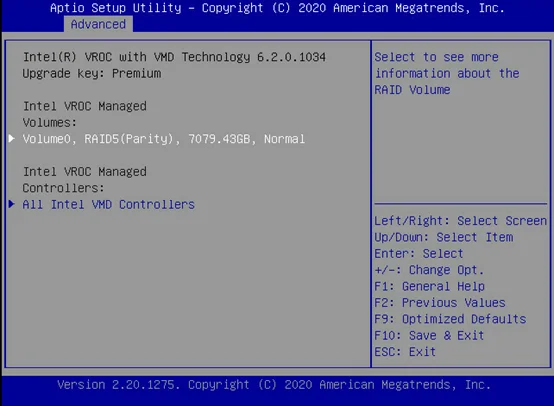Open Volume0 RAID5(Parity) volume entry
The image size is (554, 406).
164,139
